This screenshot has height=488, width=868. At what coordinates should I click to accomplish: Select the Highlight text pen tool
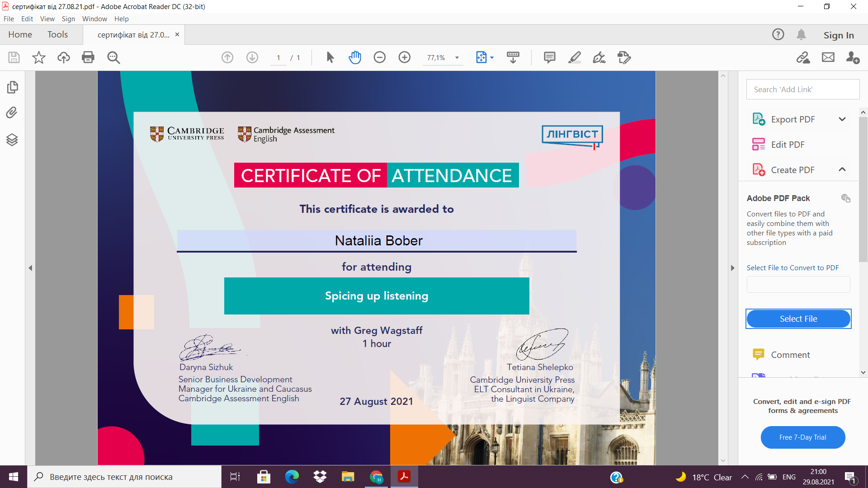(x=574, y=57)
